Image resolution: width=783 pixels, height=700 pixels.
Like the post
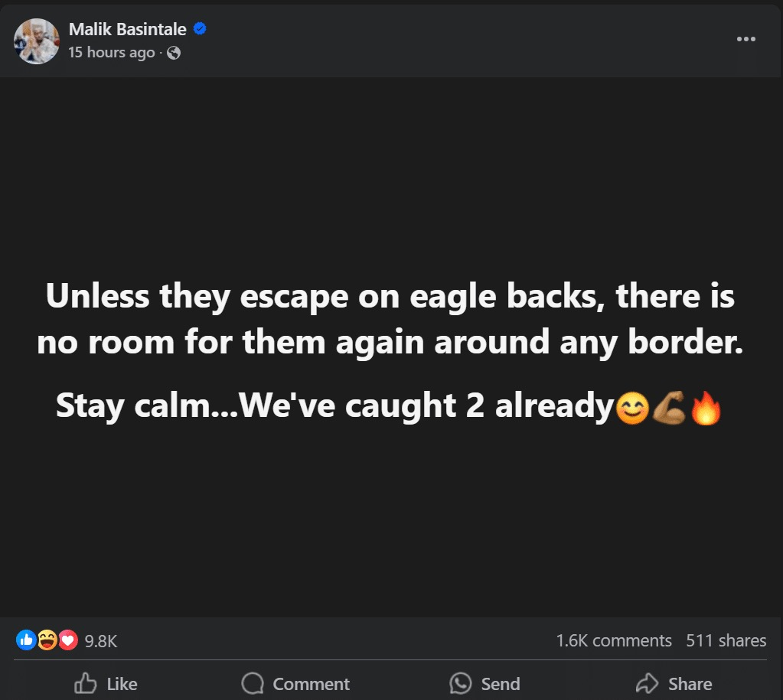[x=106, y=683]
